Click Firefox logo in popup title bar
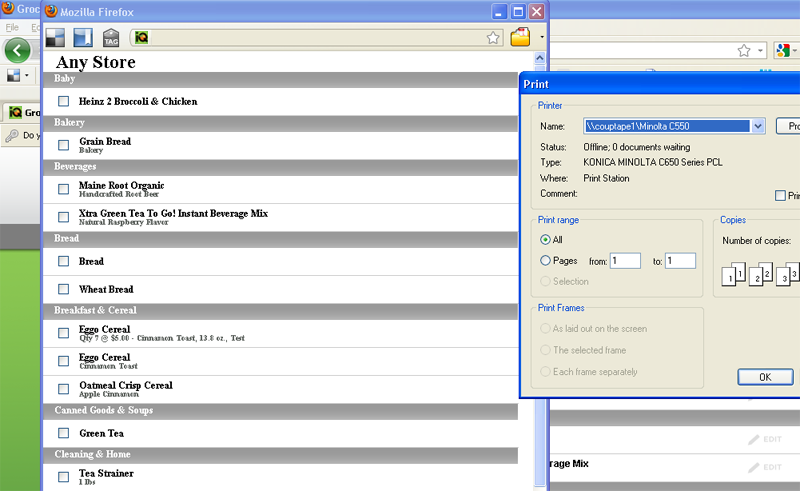Image resolution: width=800 pixels, height=491 pixels. pyautogui.click(x=51, y=11)
